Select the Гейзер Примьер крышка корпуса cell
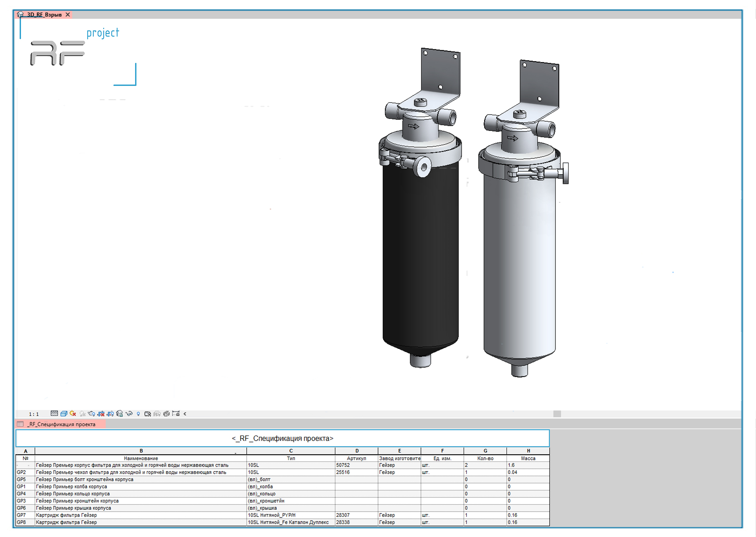This screenshot has height=537, width=756. pos(141,508)
